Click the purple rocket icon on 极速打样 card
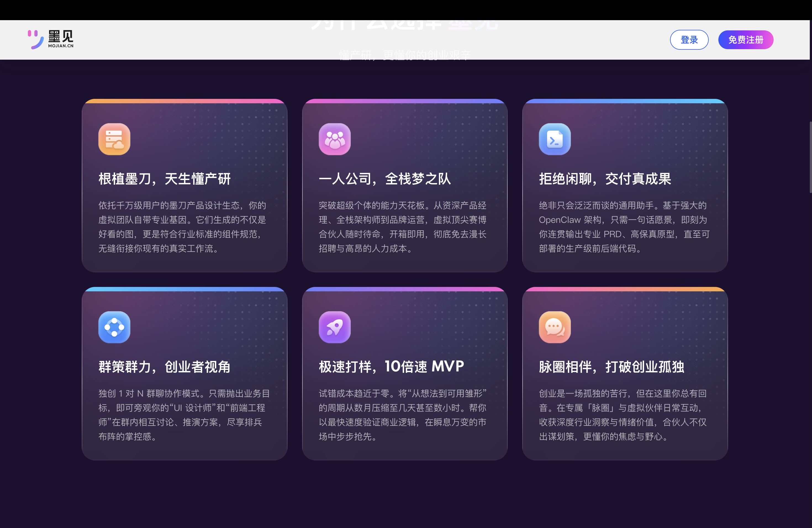 click(x=335, y=327)
